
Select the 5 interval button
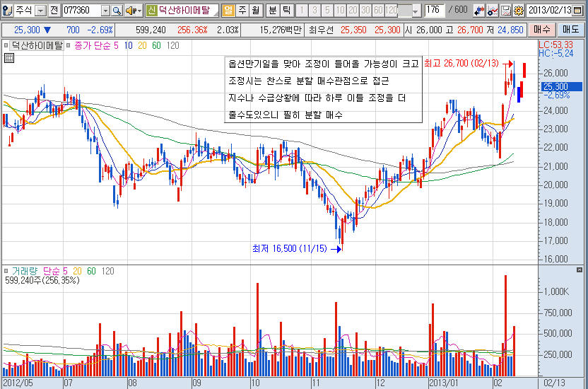coord(327,11)
